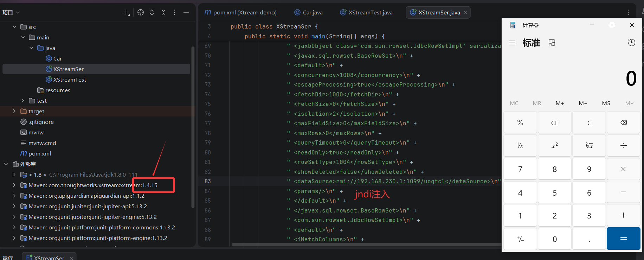Select junit-platform-engine 1.13.2 library entry
Image resolution: width=644 pixels, height=260 pixels.
tap(94, 238)
